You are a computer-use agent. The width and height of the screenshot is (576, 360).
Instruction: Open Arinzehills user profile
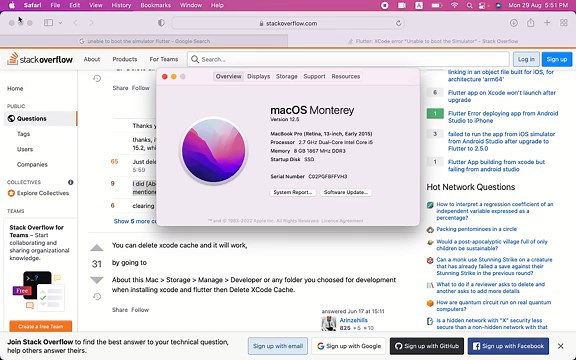click(x=353, y=320)
